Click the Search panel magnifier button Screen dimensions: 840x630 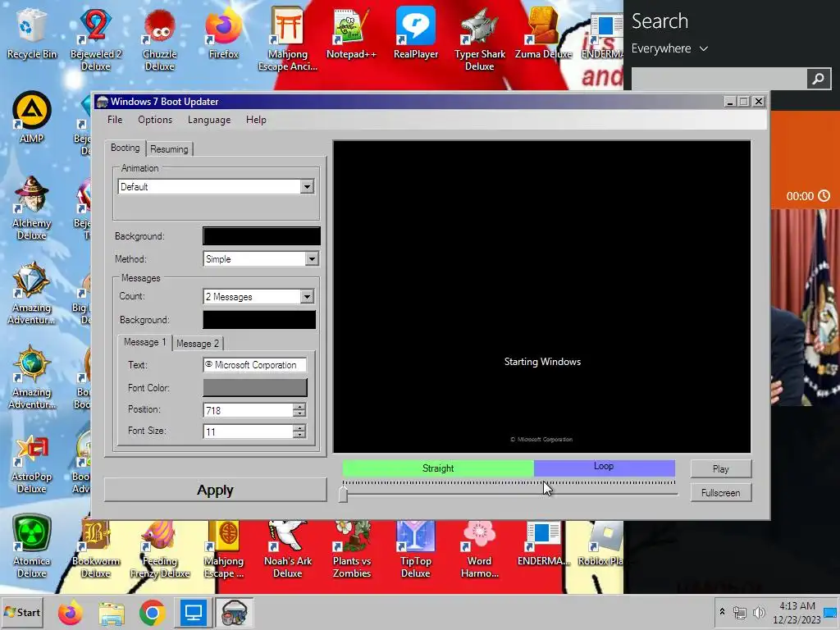pyautogui.click(x=819, y=79)
